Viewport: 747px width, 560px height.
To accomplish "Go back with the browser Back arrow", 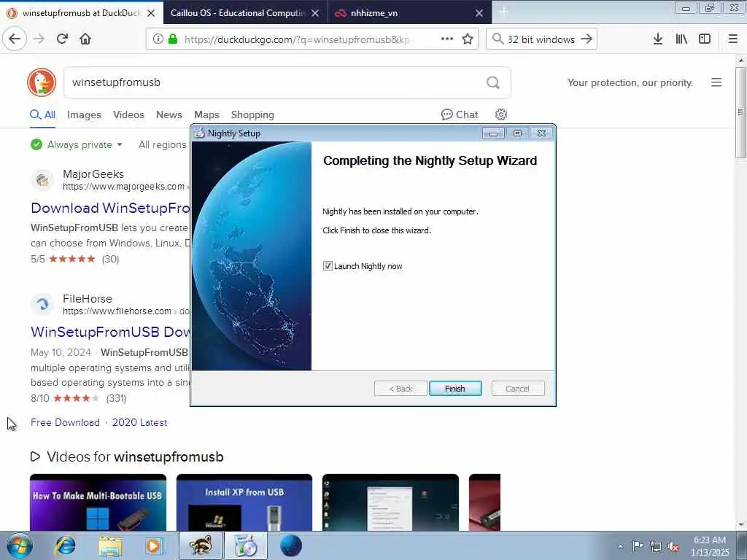I will (15, 39).
